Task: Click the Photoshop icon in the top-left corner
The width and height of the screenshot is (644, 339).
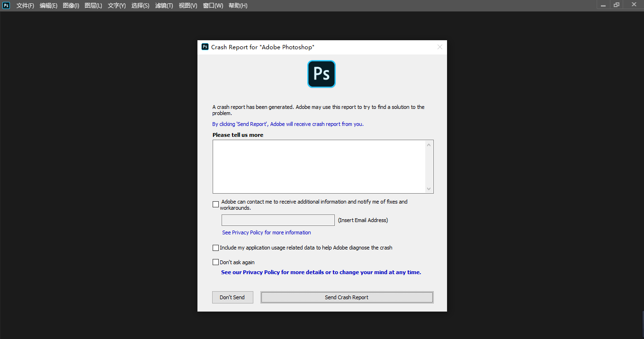Action: 6,5
